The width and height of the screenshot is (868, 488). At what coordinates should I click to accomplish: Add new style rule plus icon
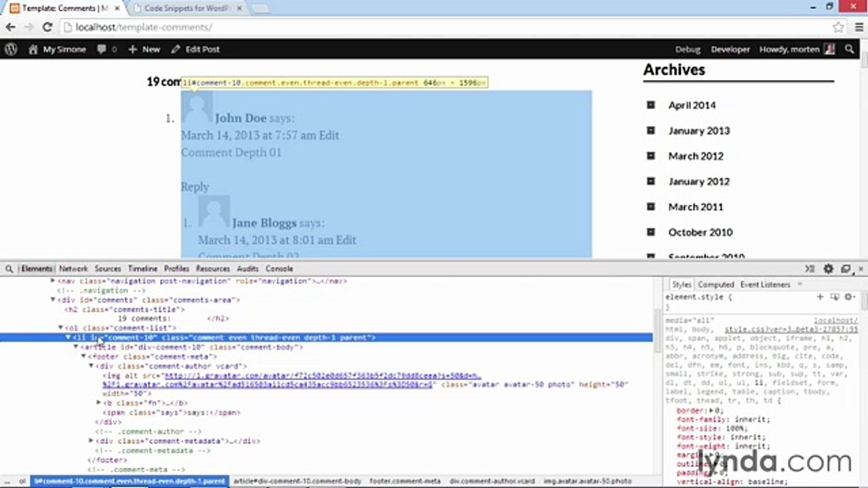point(820,297)
